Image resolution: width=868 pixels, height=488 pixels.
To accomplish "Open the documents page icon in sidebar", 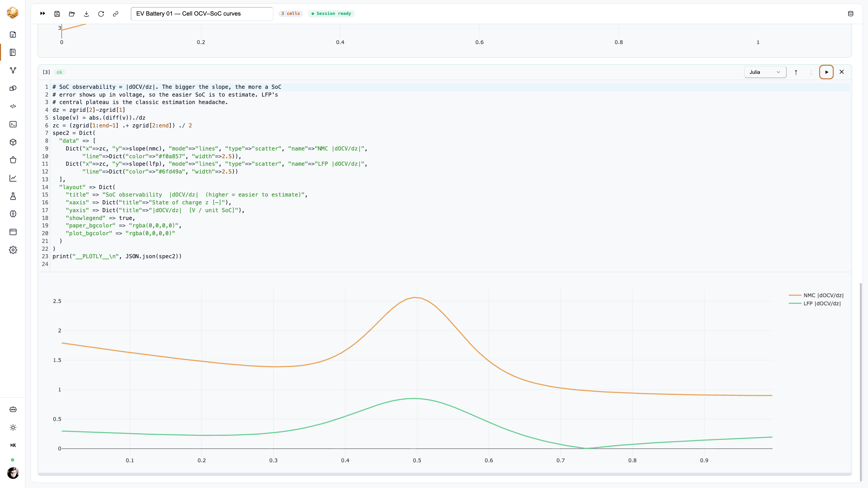I will coord(13,35).
